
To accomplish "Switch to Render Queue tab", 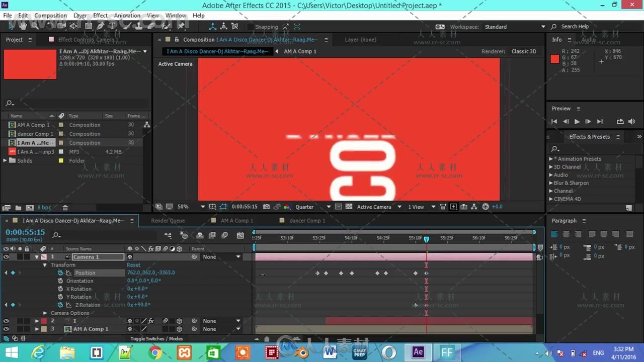I will [x=168, y=221].
